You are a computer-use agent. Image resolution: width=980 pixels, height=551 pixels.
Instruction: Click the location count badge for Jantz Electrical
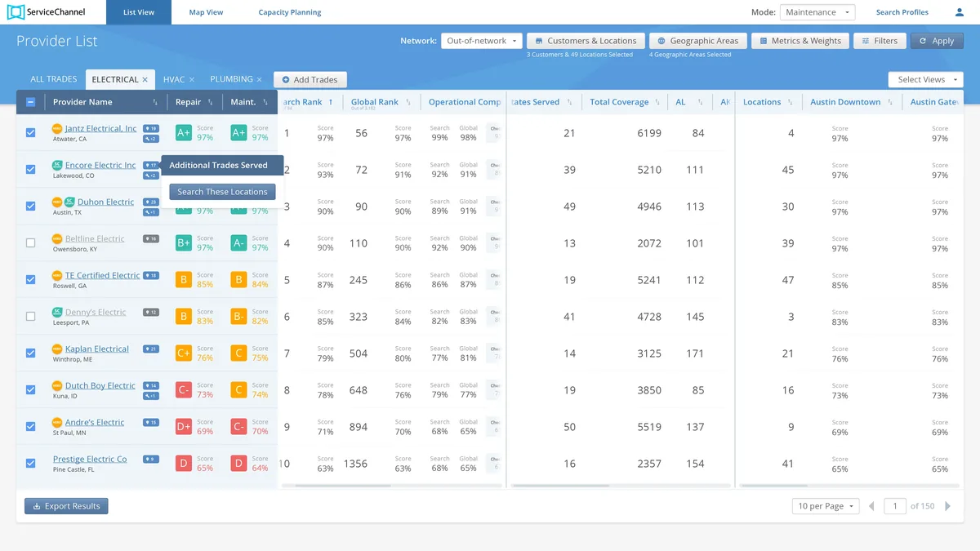[x=151, y=129]
